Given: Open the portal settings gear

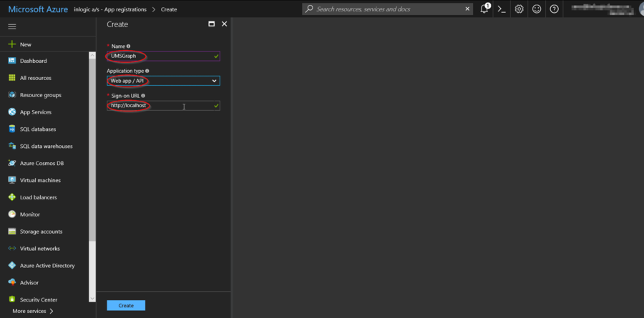Looking at the screenshot, I should pos(519,9).
